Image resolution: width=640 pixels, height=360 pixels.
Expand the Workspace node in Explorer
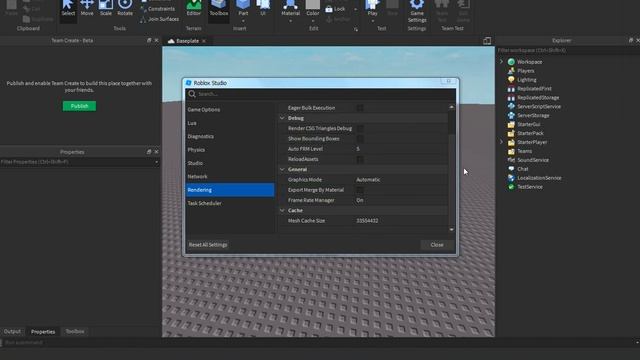[502, 62]
